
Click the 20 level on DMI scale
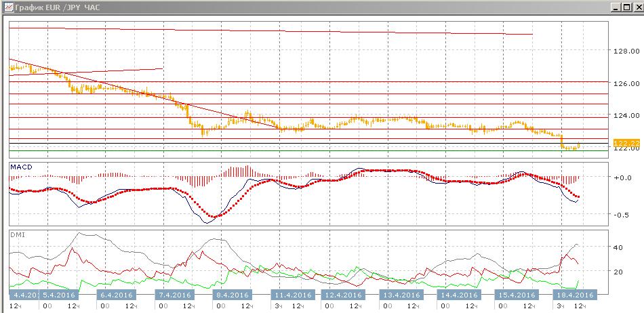tap(618, 272)
